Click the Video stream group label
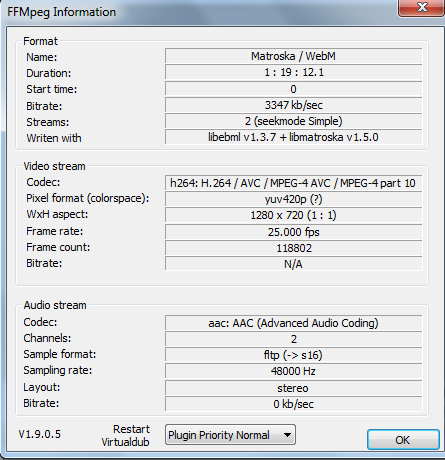Screen dimensions: 445x460 pyautogui.click(x=54, y=166)
